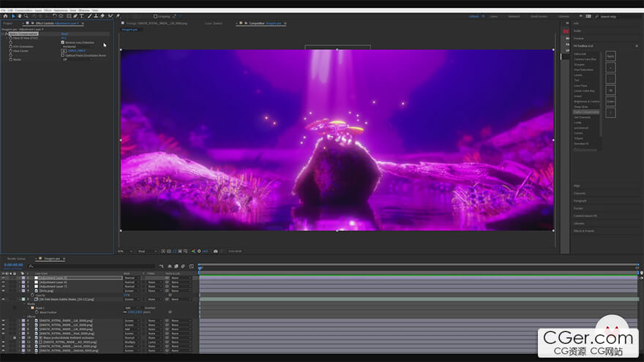Select the Brush tool
Screen dimensions: 644x362
click(x=89, y=16)
